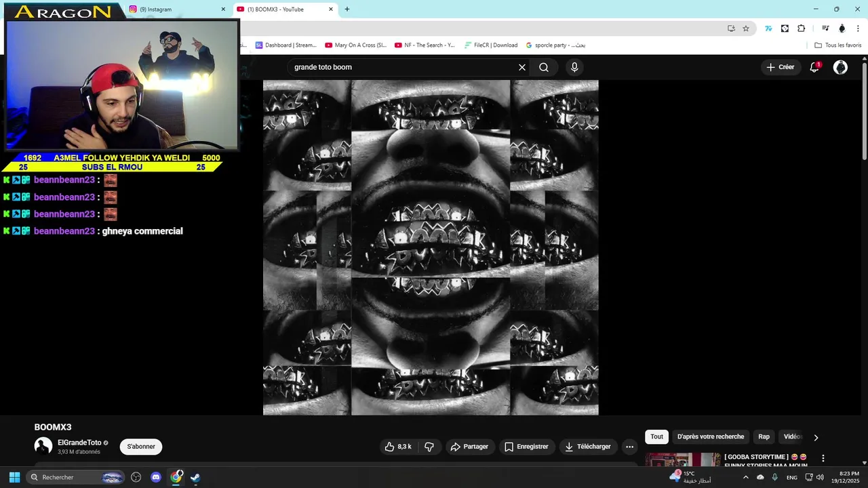Open Chrome extensions puzzle icon
The width and height of the screenshot is (868, 488).
(x=801, y=28)
